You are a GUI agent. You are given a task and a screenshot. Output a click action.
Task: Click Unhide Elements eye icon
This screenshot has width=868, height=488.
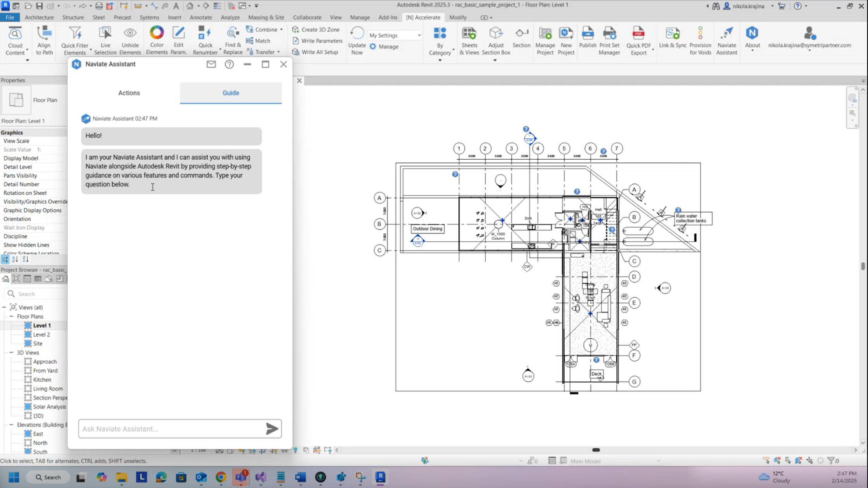130,33
